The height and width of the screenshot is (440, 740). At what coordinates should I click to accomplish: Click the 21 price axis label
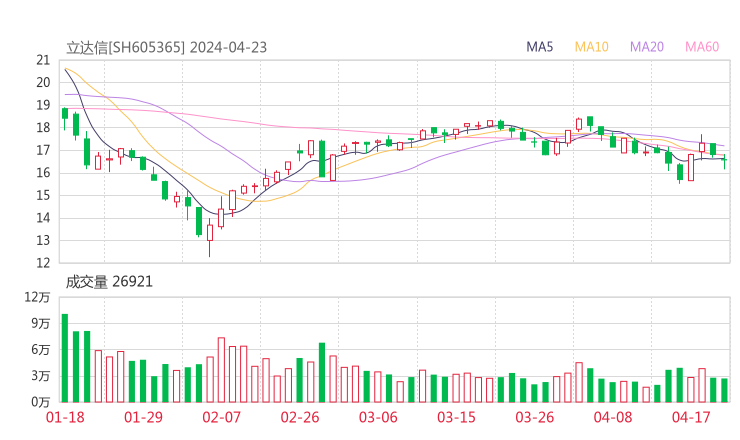(43, 60)
